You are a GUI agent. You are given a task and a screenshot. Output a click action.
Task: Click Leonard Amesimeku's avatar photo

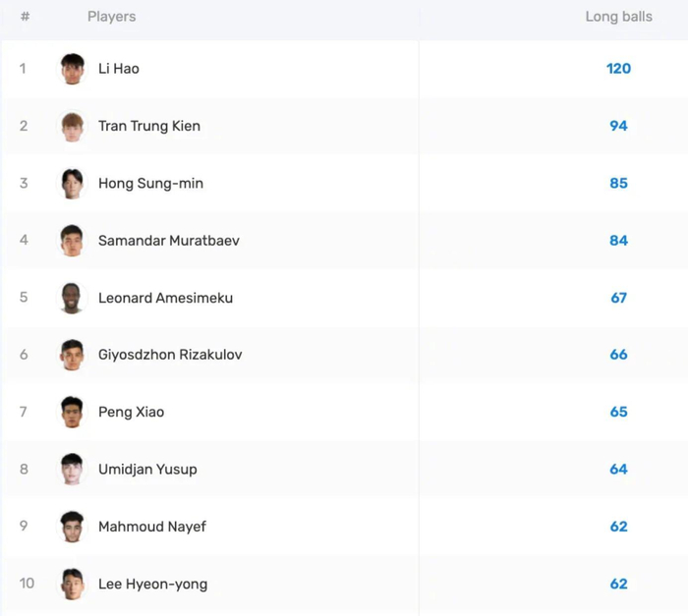point(72,298)
